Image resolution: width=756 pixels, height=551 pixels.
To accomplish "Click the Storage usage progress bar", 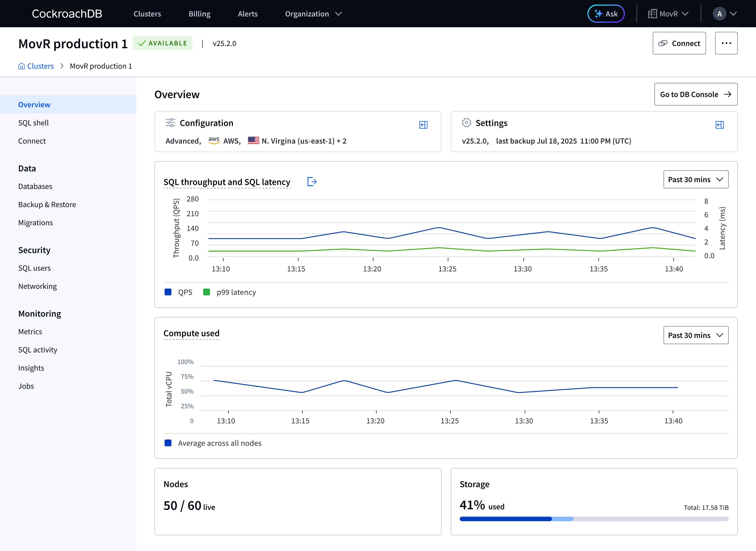I will 594,519.
